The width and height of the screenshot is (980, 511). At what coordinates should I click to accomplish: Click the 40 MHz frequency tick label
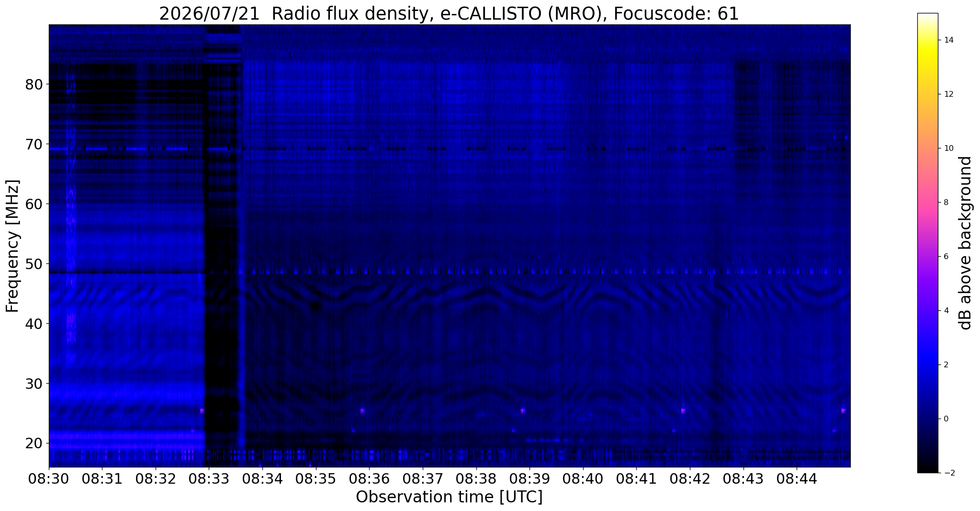click(x=34, y=324)
